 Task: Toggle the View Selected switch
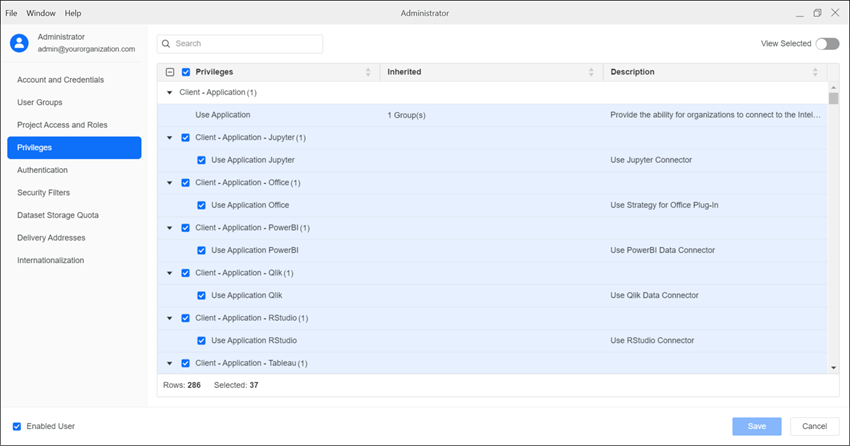(x=827, y=44)
